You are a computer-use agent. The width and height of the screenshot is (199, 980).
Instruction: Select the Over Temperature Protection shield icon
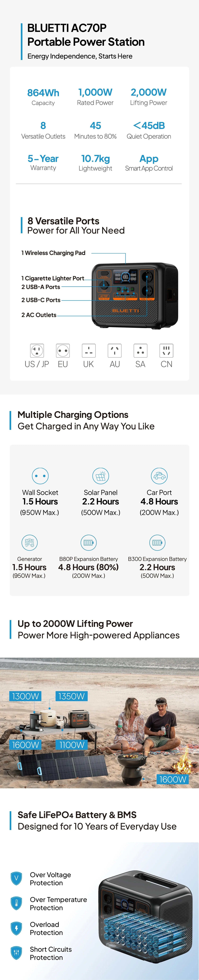[x=16, y=903]
